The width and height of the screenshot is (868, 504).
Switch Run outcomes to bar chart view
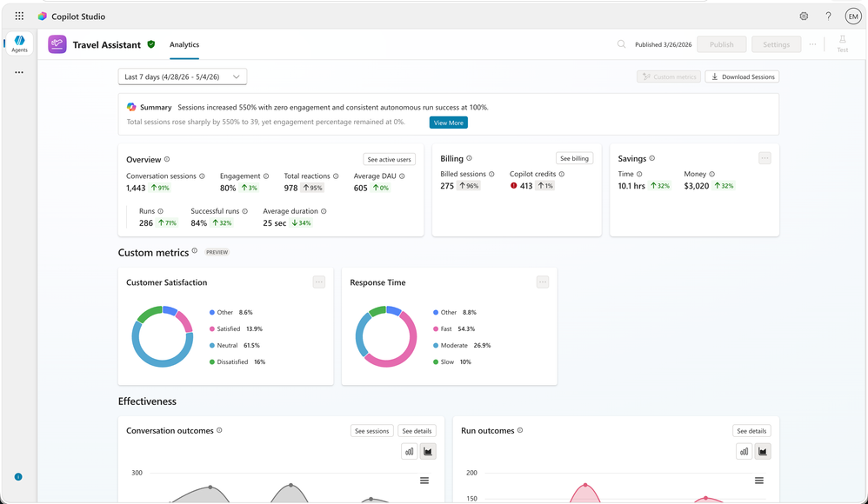tap(744, 452)
